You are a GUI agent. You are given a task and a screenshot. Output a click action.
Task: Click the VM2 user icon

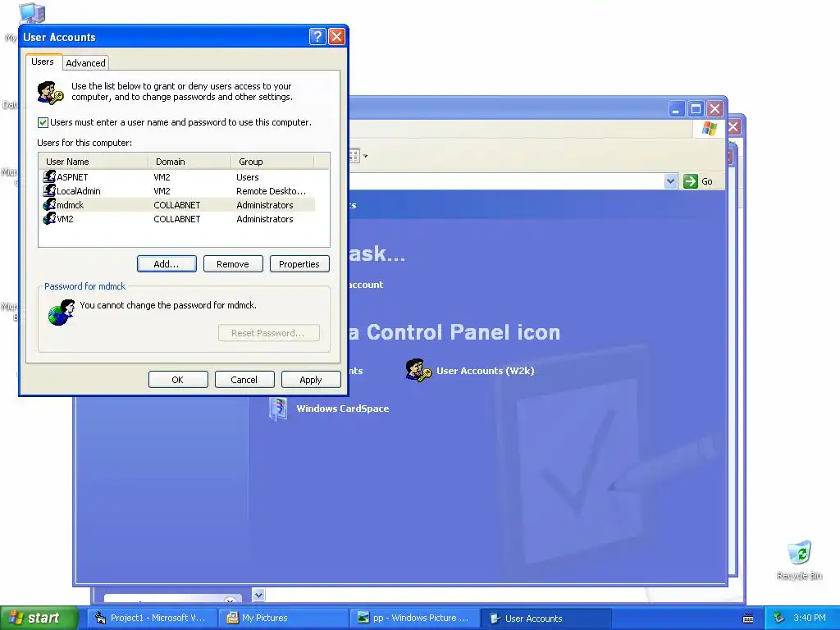(49, 218)
